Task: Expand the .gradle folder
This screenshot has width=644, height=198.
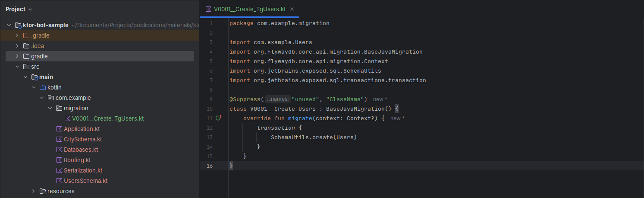Action: point(17,35)
